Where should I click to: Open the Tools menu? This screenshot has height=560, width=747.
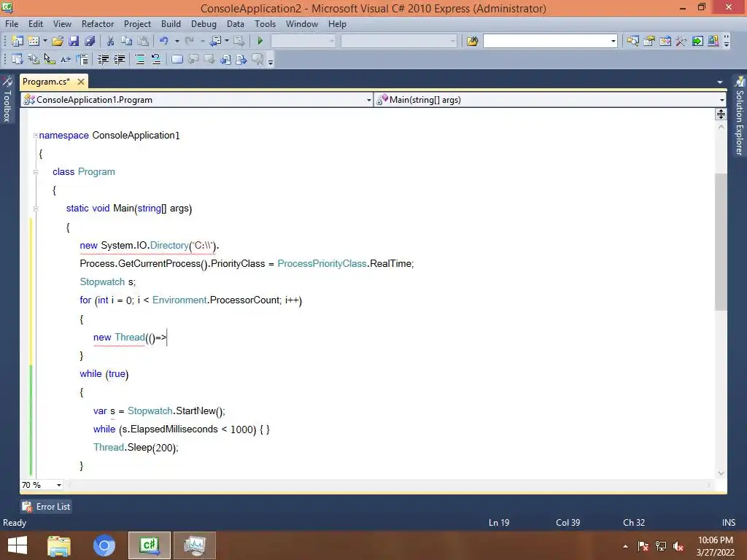tap(266, 24)
